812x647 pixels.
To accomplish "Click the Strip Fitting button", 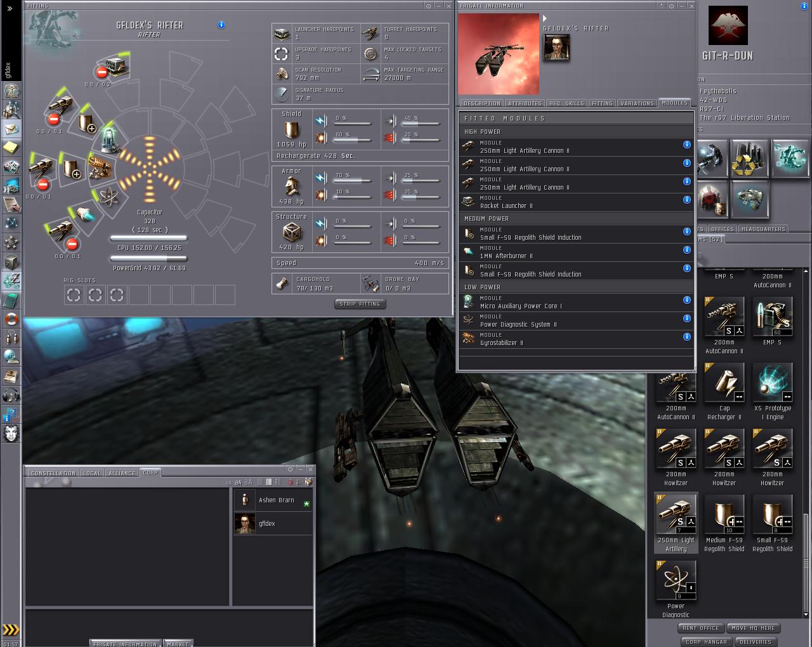I will (x=360, y=304).
